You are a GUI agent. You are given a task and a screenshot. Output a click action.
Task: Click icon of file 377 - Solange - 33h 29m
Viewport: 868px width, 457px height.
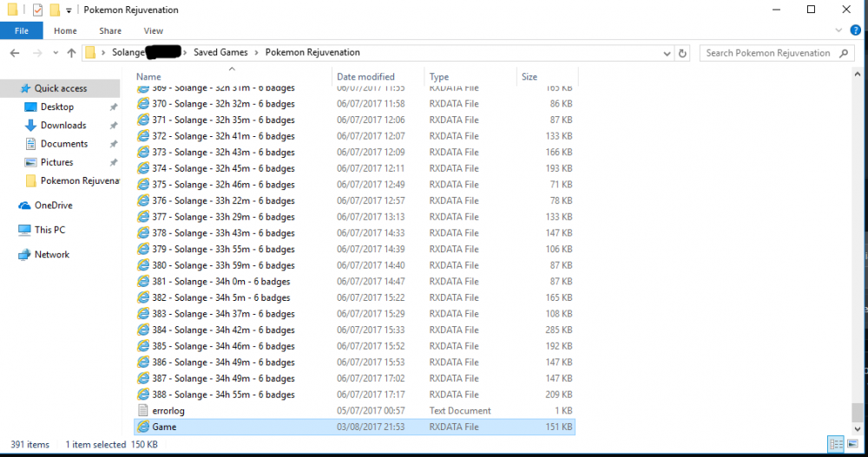[143, 217]
